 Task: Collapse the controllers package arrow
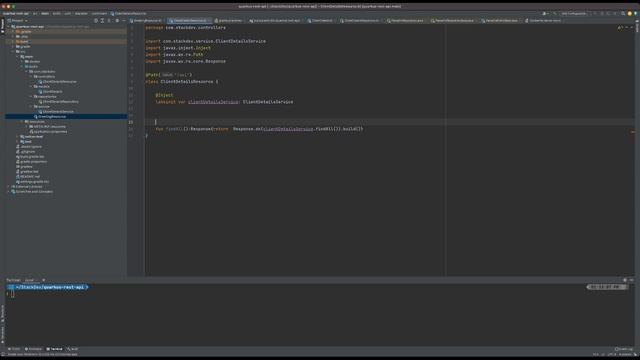[x=31, y=76]
